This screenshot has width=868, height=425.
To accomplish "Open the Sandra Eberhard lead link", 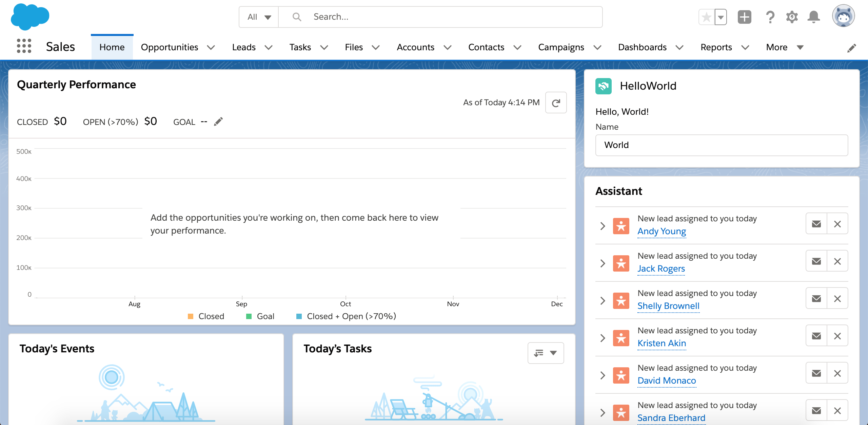I will tap(671, 418).
